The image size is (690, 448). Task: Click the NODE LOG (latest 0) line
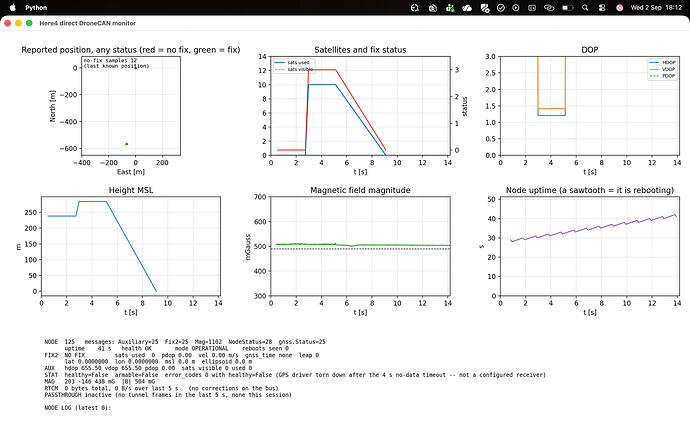coord(77,408)
